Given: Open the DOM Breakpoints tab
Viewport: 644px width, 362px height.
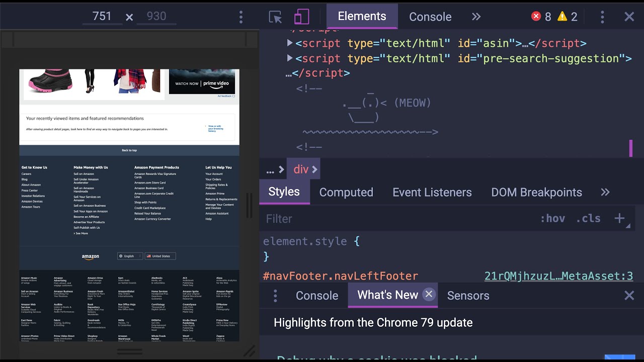Looking at the screenshot, I should [x=536, y=192].
